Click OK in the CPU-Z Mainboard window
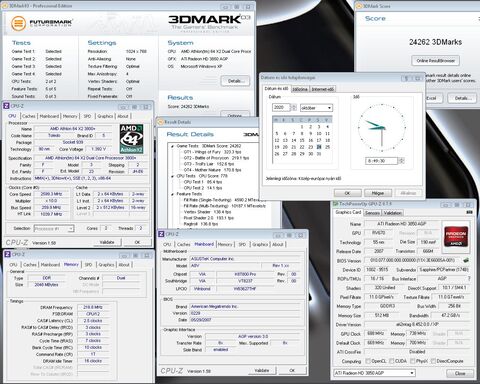The height and width of the screenshot is (384, 480). click(x=292, y=370)
